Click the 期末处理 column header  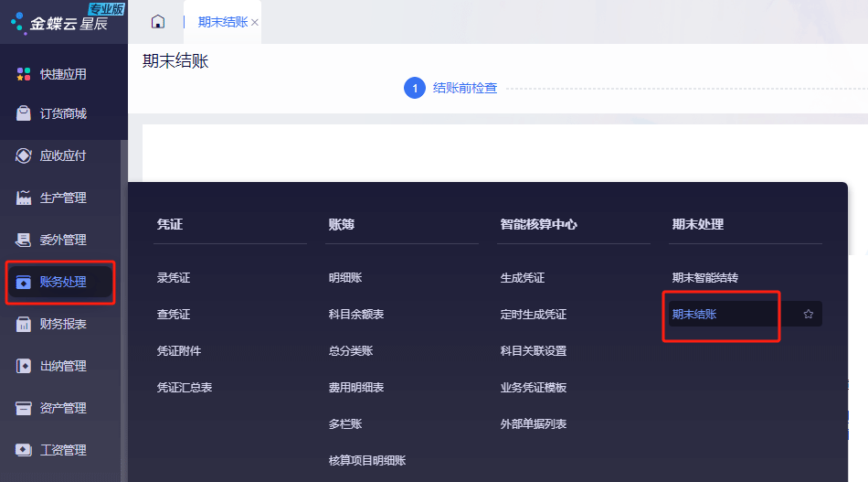click(x=698, y=224)
